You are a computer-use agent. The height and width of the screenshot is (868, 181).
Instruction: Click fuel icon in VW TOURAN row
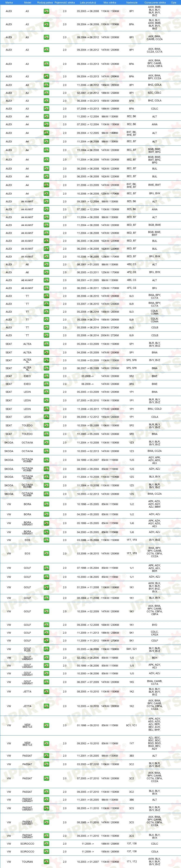pos(46,862)
